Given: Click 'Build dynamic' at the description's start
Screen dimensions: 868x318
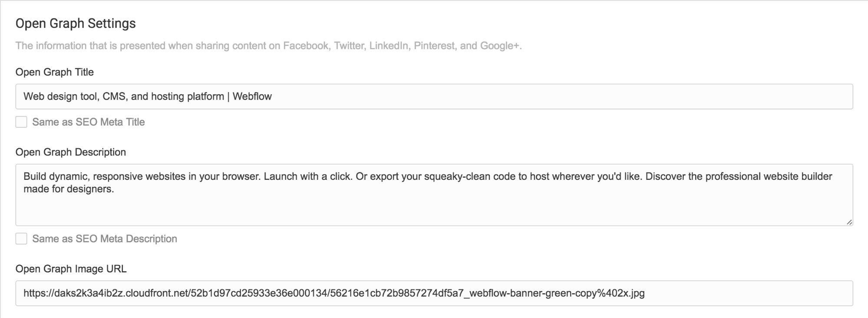Looking at the screenshot, I should (56, 176).
